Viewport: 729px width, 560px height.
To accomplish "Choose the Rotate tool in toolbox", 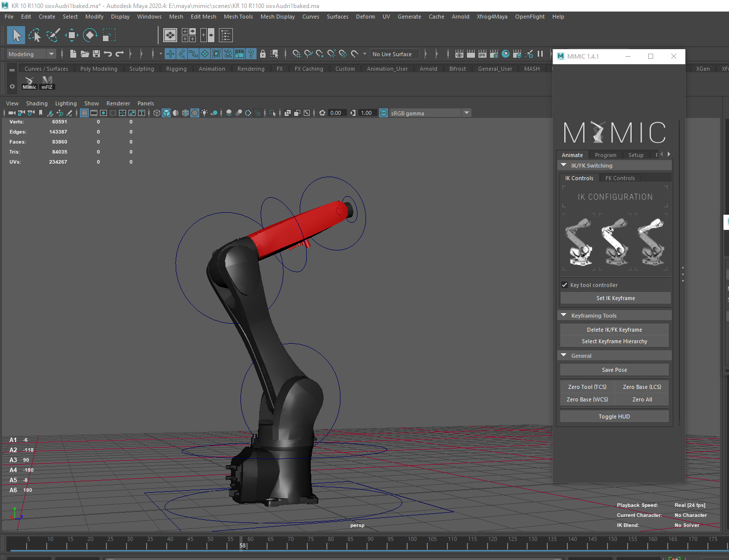I will (x=90, y=35).
